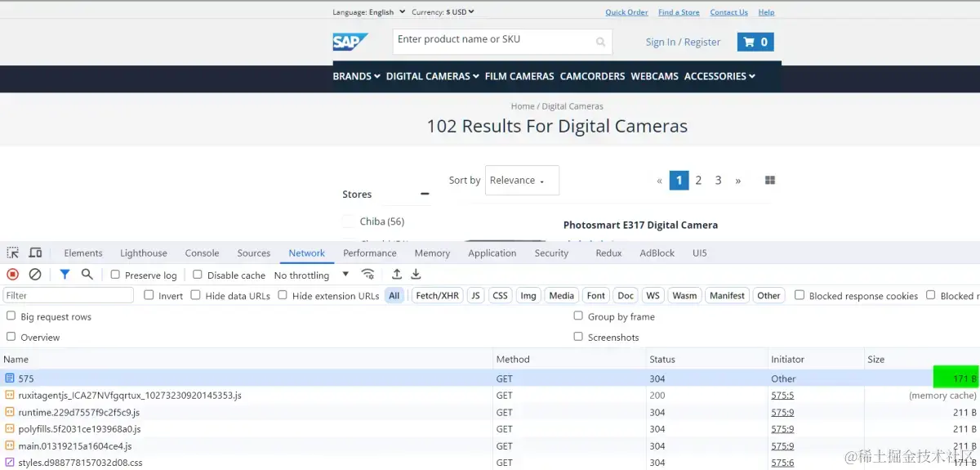
Task: Toggle the network filter funnel icon
Action: pos(65,275)
